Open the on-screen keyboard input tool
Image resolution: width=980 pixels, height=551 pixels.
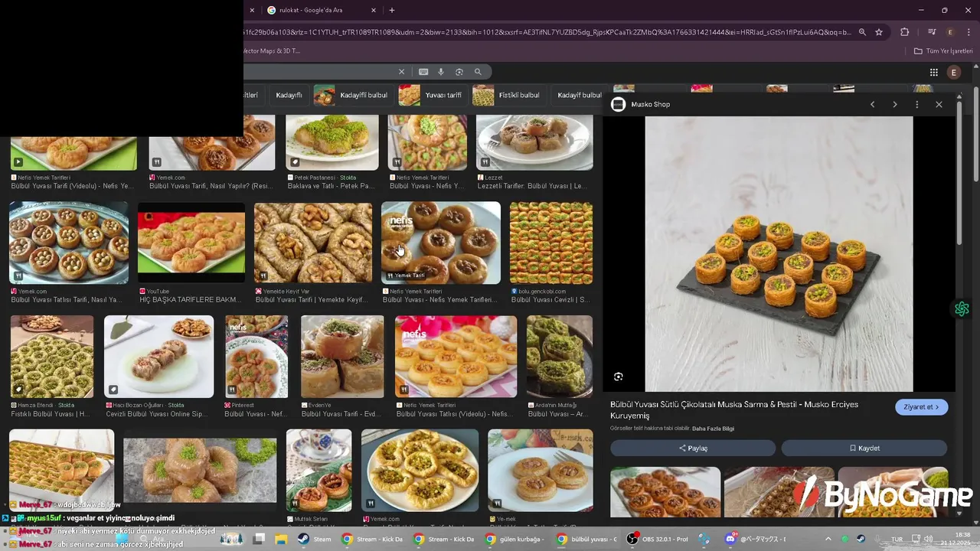[423, 72]
